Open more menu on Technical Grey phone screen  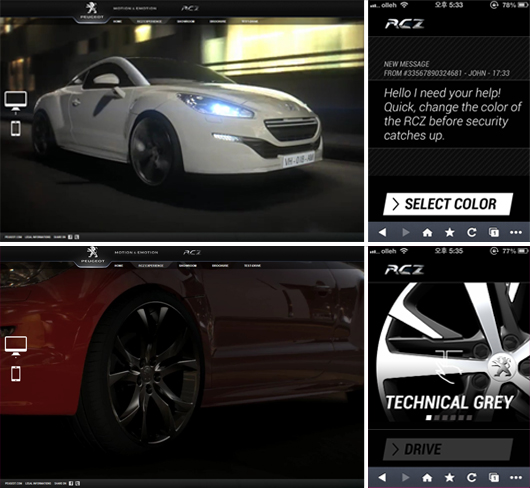click(x=516, y=478)
